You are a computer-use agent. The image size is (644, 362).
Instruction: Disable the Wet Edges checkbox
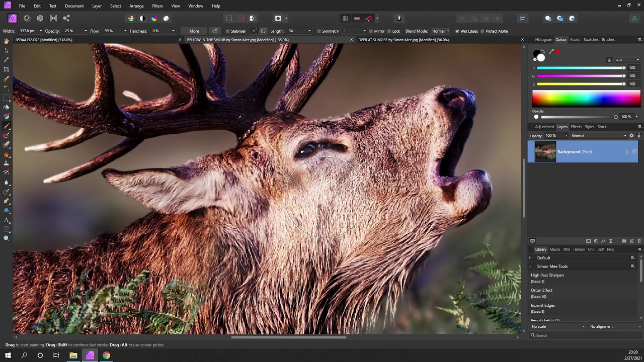tap(457, 31)
